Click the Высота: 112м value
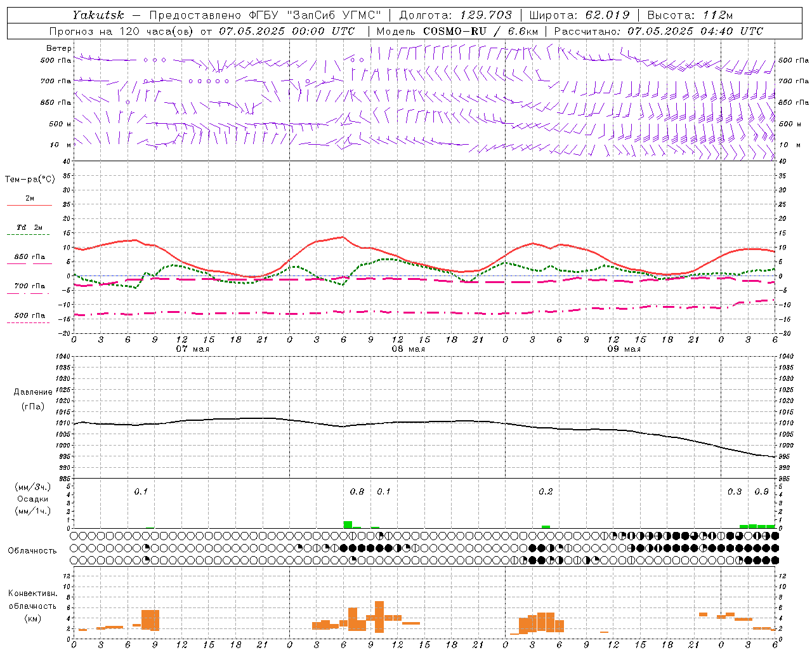812x650 pixels. (x=690, y=15)
